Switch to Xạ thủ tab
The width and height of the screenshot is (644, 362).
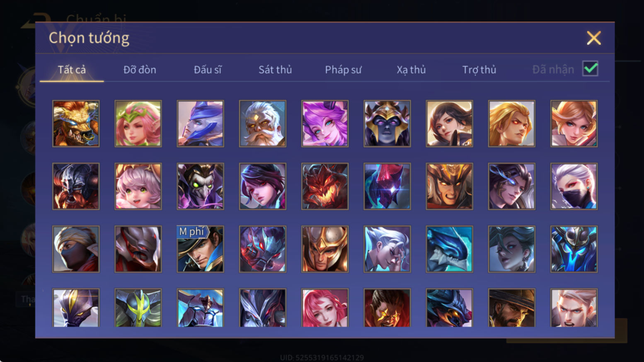pyautogui.click(x=411, y=70)
